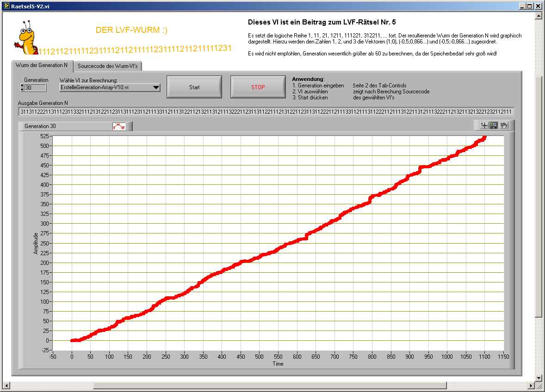Click the DER LVF-WURM :) heading
This screenshot has width=545, height=392.
click(x=131, y=30)
